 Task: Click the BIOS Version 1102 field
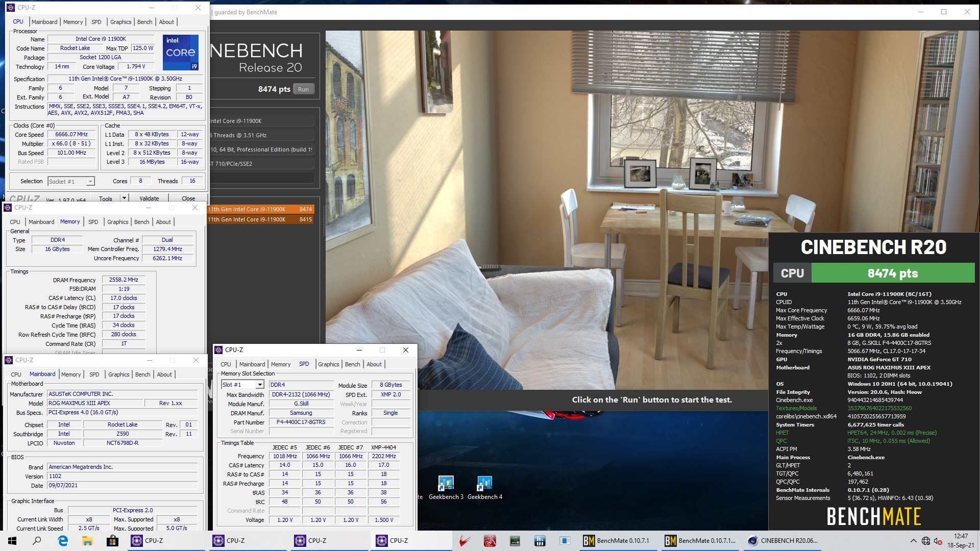point(122,477)
